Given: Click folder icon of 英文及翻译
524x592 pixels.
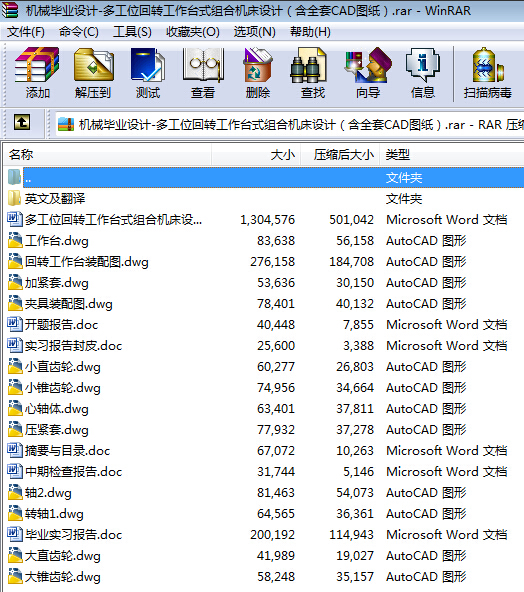Looking at the screenshot, I should tap(14, 198).
